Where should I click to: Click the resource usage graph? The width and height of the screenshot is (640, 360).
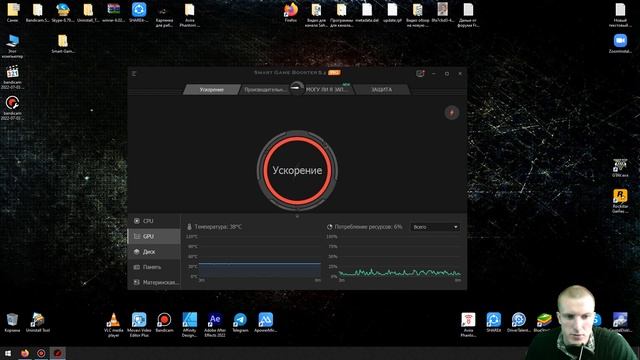(400, 257)
